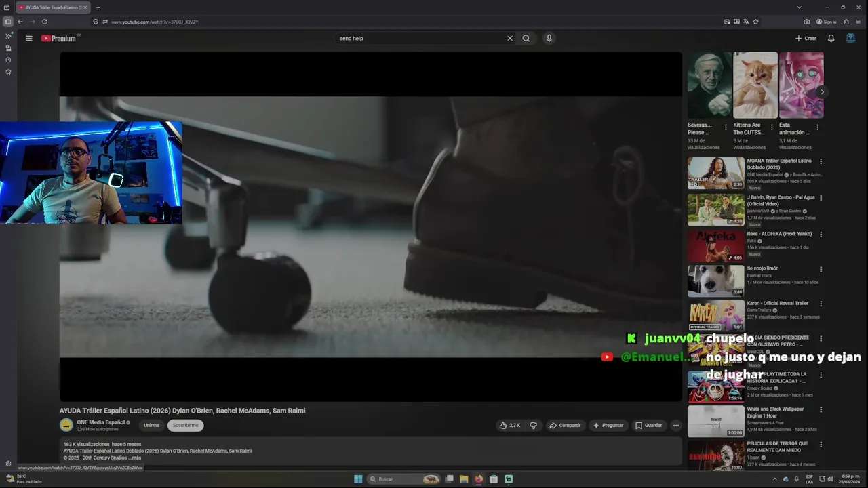Open Windows Start button
The width and height of the screenshot is (868, 488).
click(x=358, y=479)
